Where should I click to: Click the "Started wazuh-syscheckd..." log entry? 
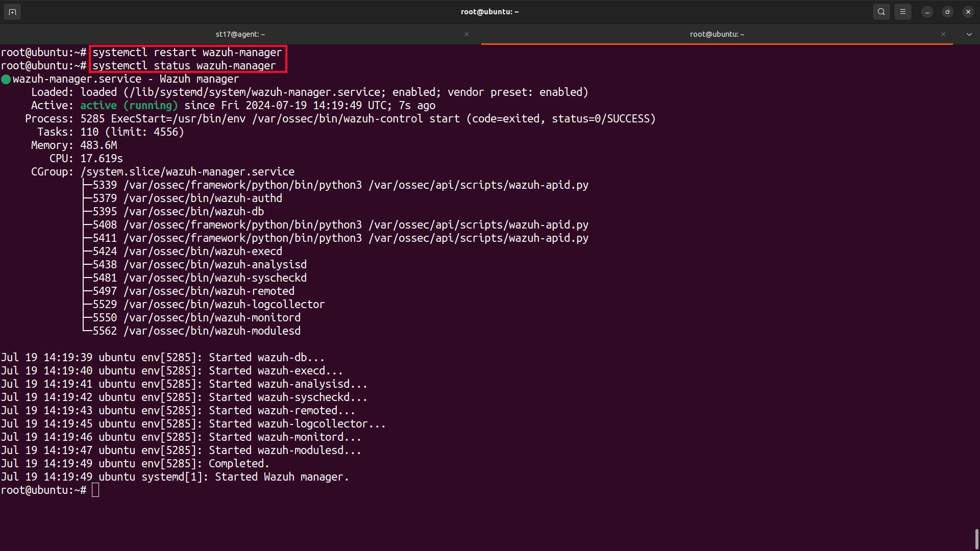coord(184,397)
